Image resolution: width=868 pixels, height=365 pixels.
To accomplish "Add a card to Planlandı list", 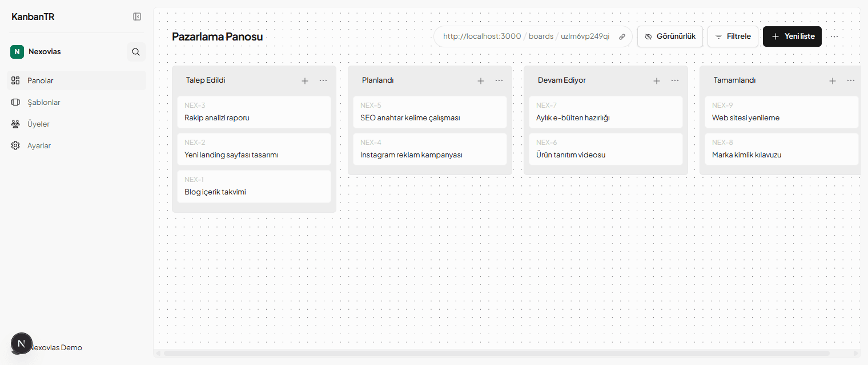I will pyautogui.click(x=481, y=81).
